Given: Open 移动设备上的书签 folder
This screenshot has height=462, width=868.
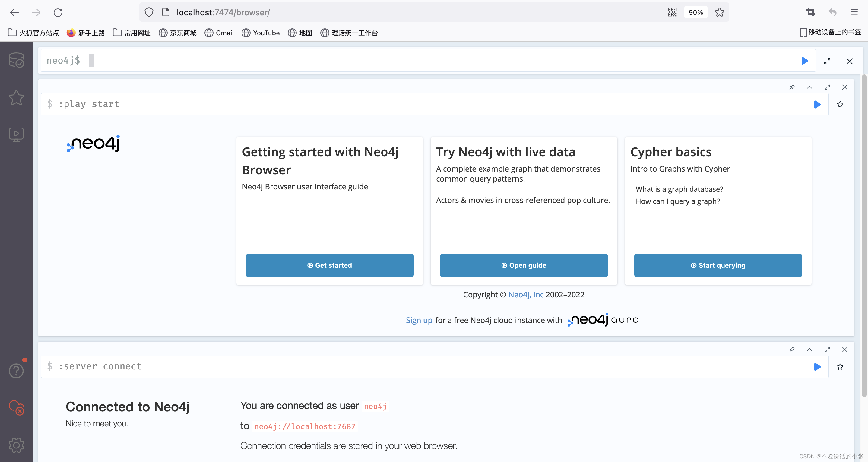Looking at the screenshot, I should 830,32.
